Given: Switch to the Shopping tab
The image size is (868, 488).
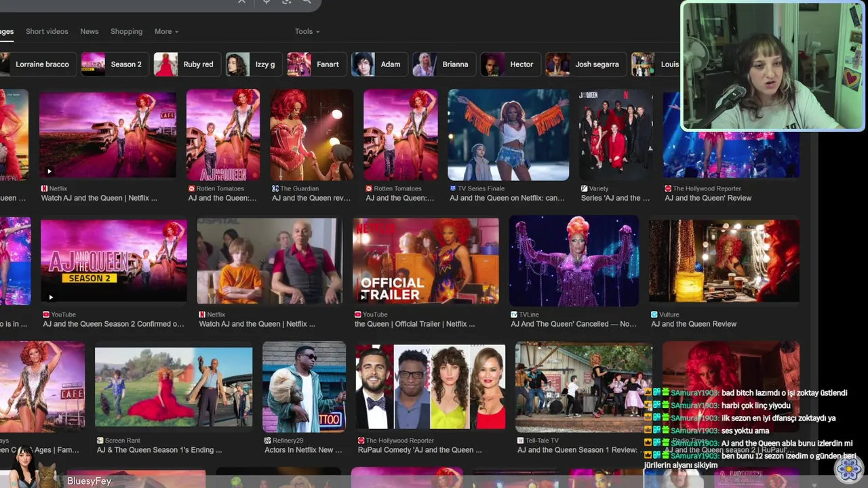Looking at the screenshot, I should [126, 31].
